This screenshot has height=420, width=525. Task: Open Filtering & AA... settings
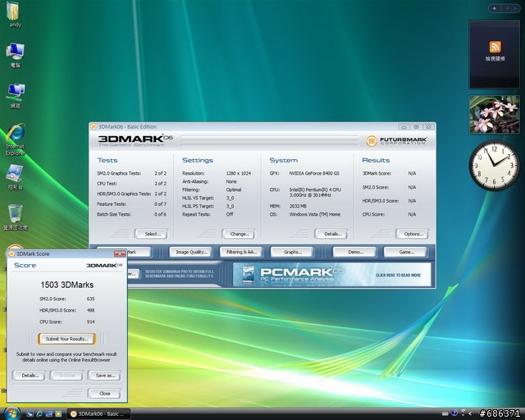click(240, 252)
